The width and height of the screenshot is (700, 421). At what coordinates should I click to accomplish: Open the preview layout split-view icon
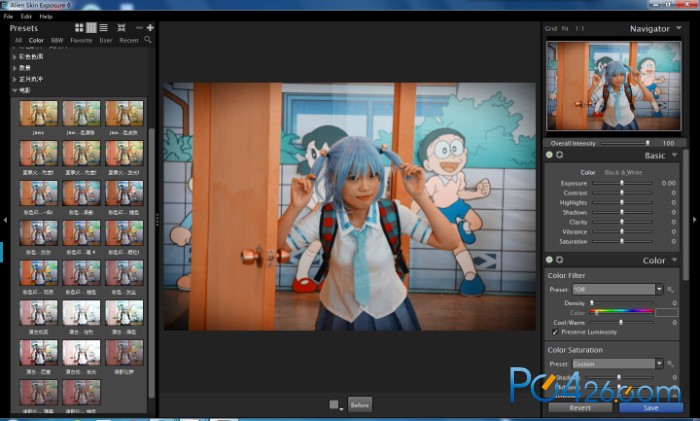pos(335,405)
